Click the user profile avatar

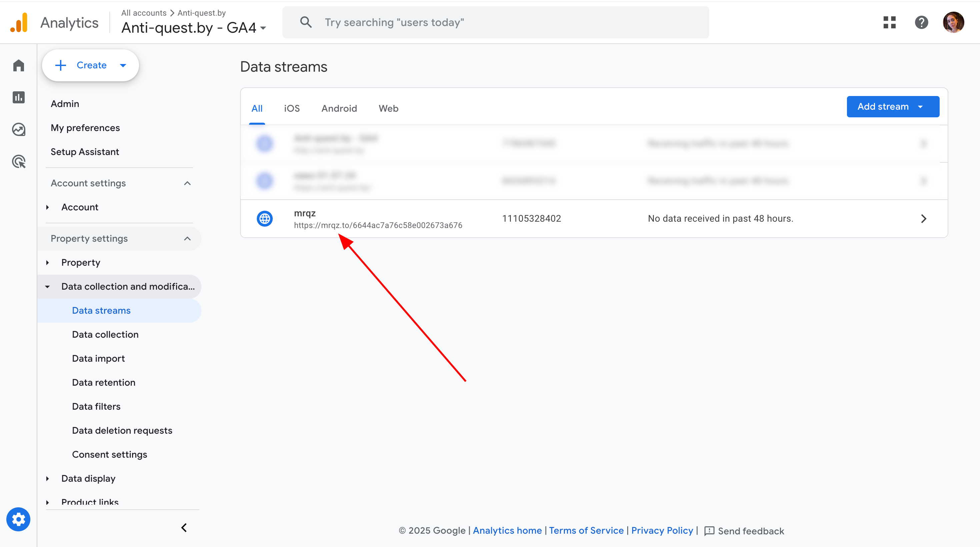pyautogui.click(x=953, y=22)
